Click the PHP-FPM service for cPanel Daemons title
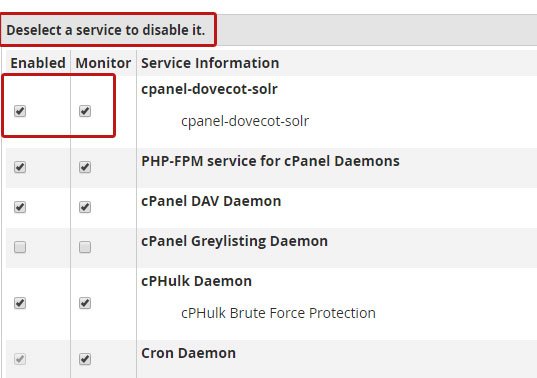 [x=271, y=161]
